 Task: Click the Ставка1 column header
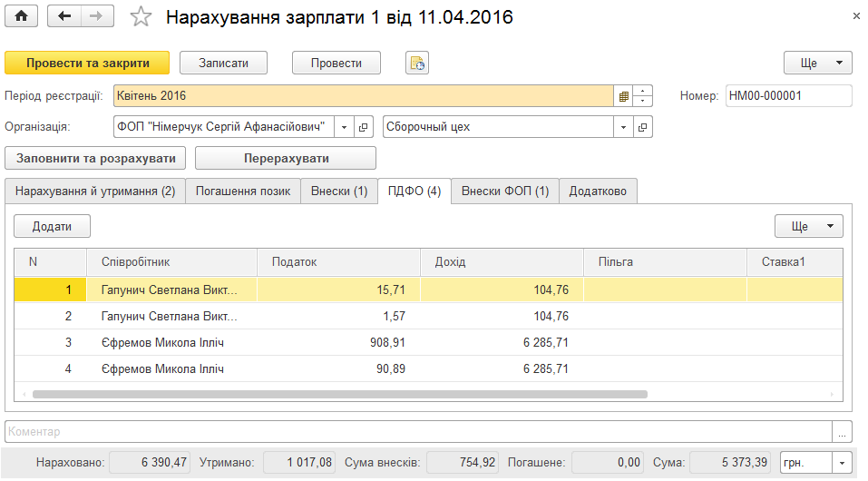pyautogui.click(x=795, y=262)
